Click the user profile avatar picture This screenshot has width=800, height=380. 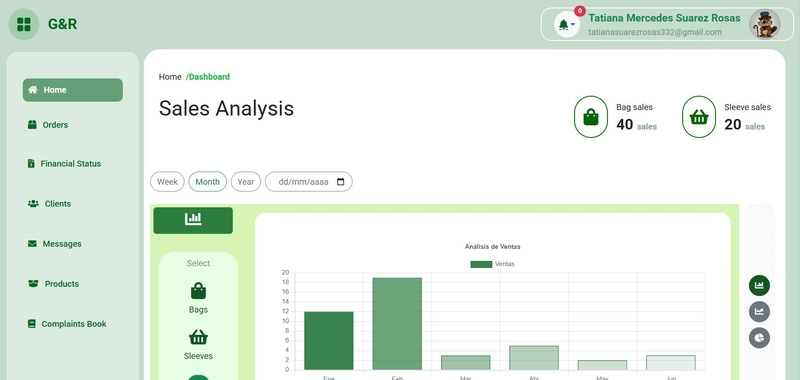click(764, 24)
